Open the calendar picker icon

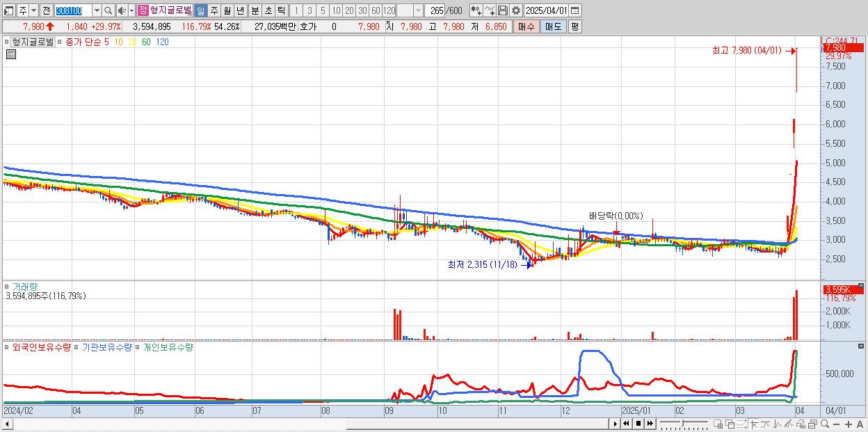click(x=575, y=10)
